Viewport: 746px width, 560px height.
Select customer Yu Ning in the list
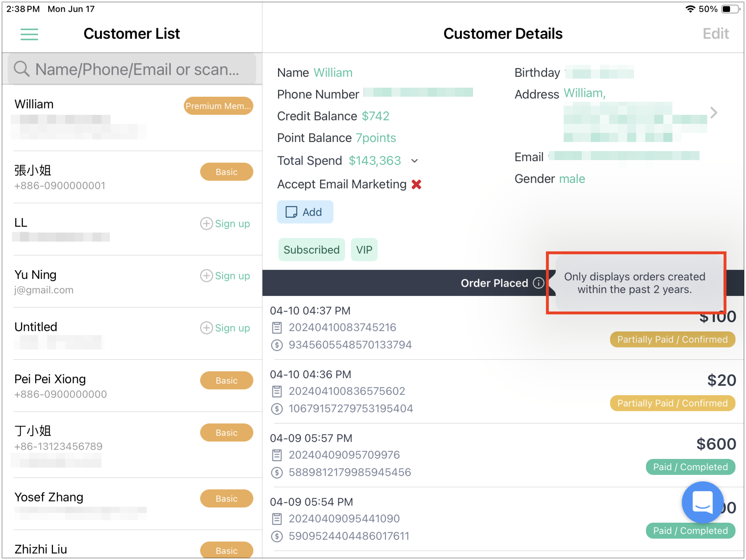point(132,282)
